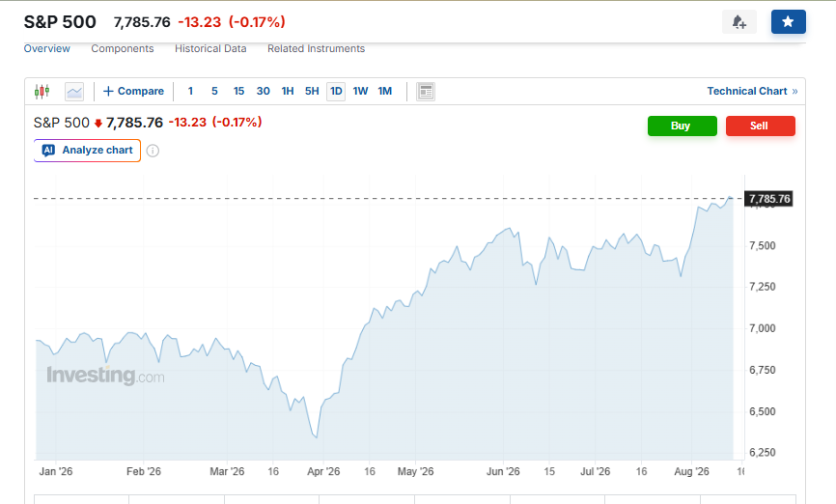
Task: Click the 7,785.76 price marker on axis
Action: 768,199
